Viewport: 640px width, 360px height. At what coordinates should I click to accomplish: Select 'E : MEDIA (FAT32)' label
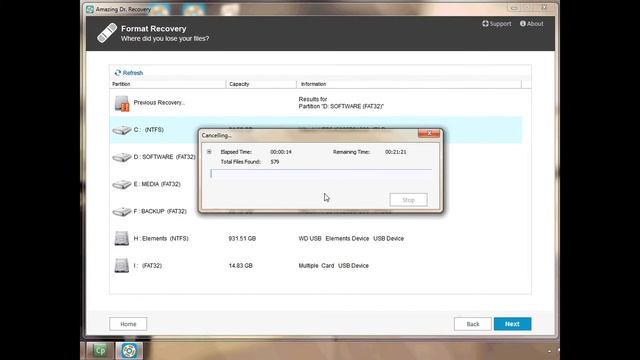pyautogui.click(x=157, y=184)
